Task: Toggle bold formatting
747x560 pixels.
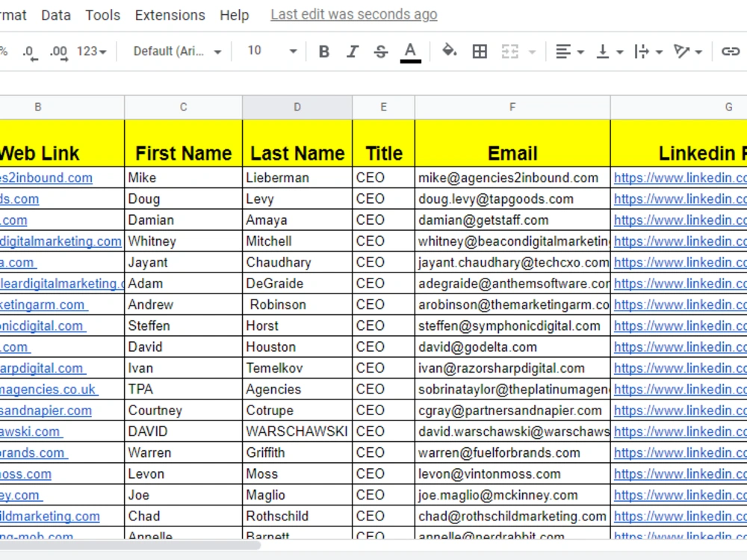Action: 324,51
